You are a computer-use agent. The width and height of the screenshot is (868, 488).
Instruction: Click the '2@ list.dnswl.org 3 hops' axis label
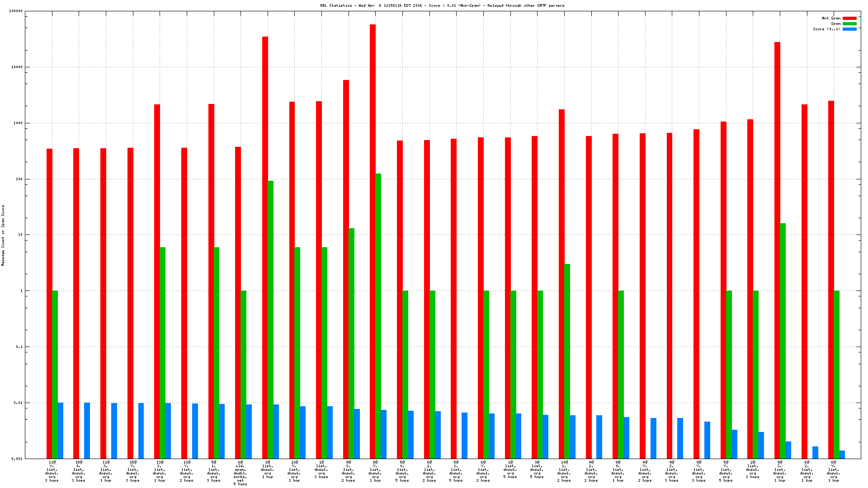(752, 469)
